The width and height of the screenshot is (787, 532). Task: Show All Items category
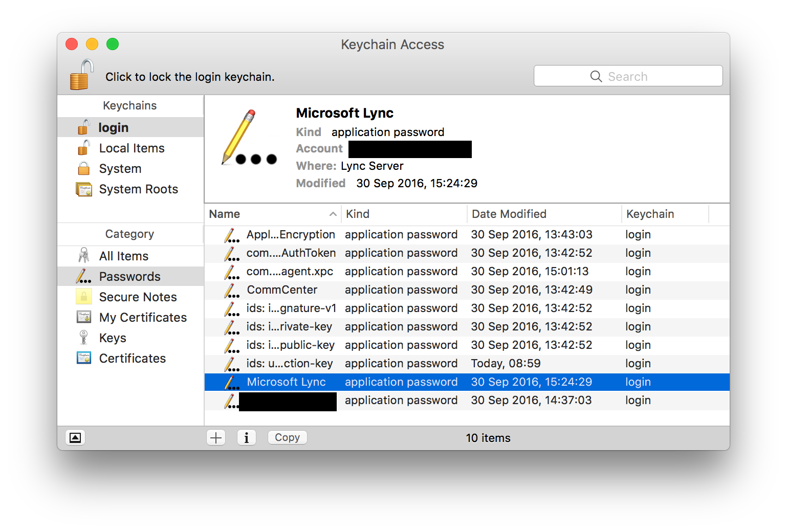(x=130, y=256)
